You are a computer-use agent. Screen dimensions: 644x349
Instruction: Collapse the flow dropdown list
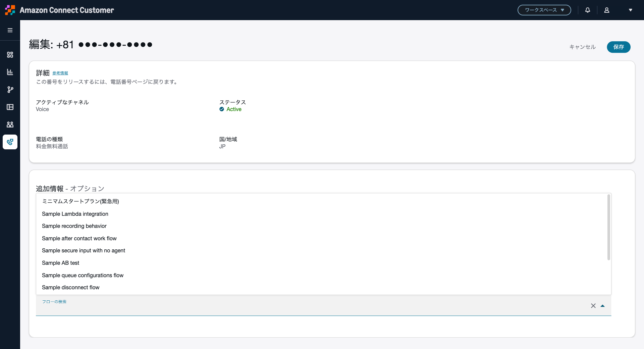tap(603, 306)
